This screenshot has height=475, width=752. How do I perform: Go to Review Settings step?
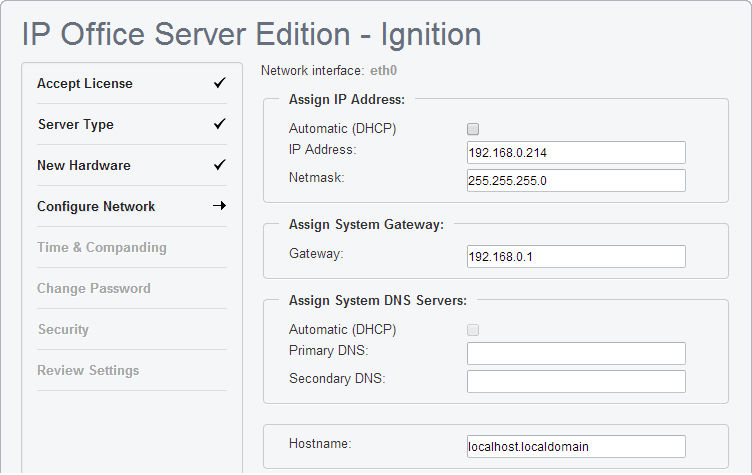(88, 370)
